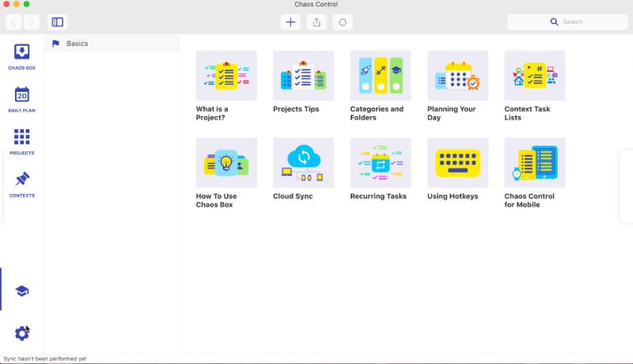This screenshot has width=633, height=364.
Task: Open the Context Task Lists thumbnail
Action: click(535, 75)
